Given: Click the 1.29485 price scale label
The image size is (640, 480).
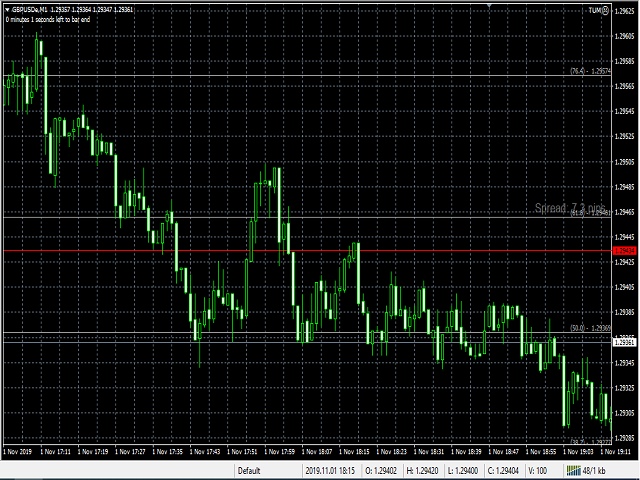Looking at the screenshot, I should pos(624,187).
